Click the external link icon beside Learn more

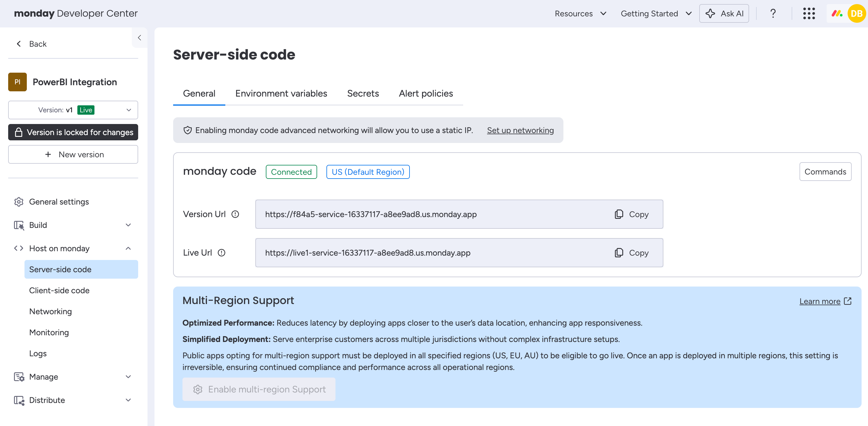coord(848,301)
